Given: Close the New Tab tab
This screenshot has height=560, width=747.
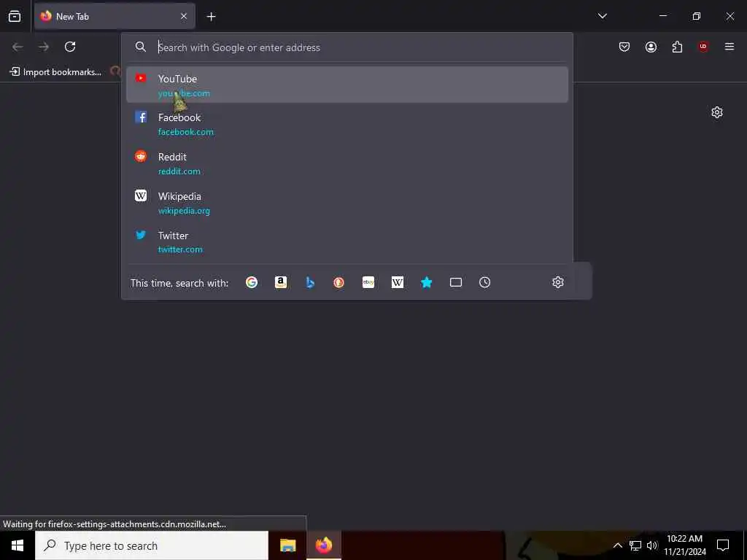Looking at the screenshot, I should click(x=184, y=16).
